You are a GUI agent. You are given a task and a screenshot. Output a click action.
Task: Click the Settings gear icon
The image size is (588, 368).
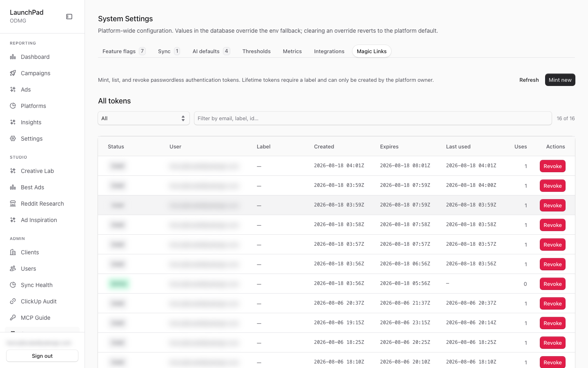(x=13, y=139)
